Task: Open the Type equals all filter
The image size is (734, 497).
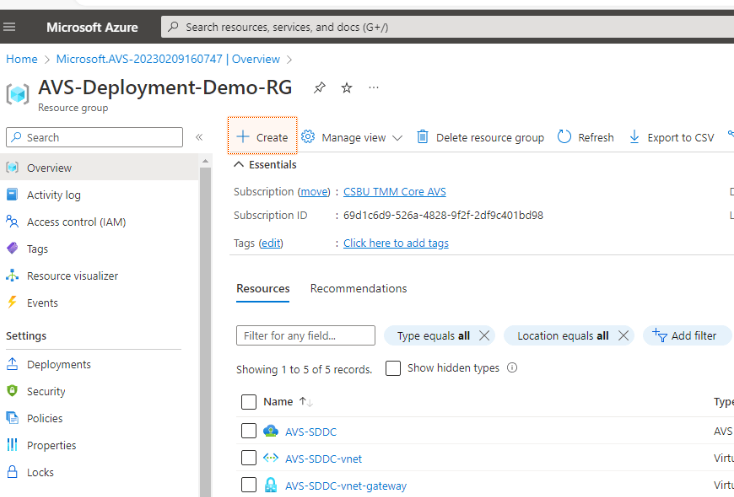Action: click(x=433, y=336)
